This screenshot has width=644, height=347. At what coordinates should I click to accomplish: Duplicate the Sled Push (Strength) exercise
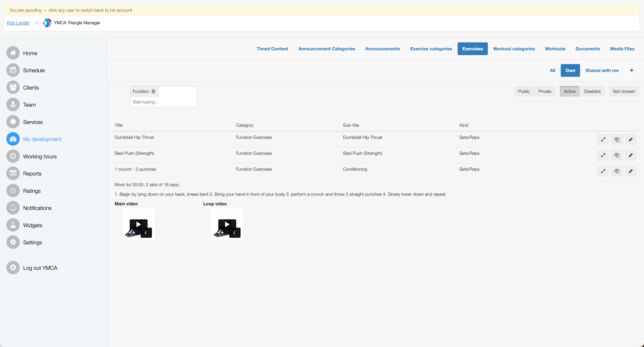[x=617, y=155]
